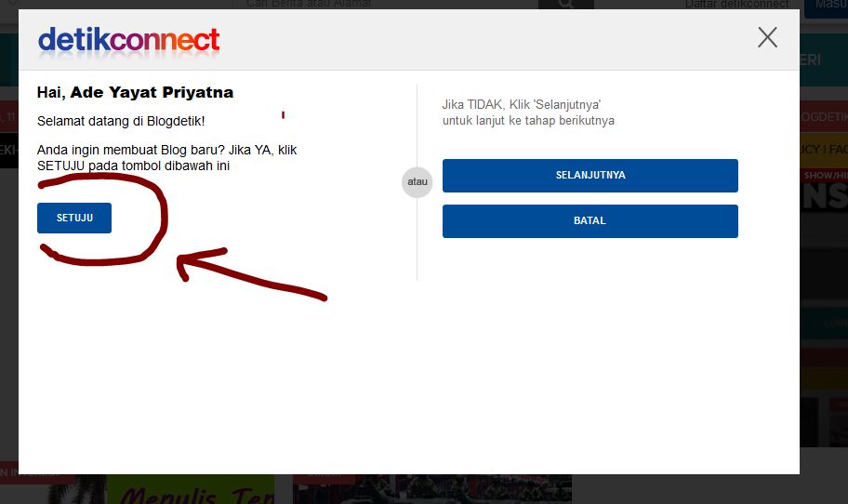Viewport: 848px width, 504px height.
Task: Continue to next step via SELANJUTNYA
Action: pyautogui.click(x=590, y=175)
